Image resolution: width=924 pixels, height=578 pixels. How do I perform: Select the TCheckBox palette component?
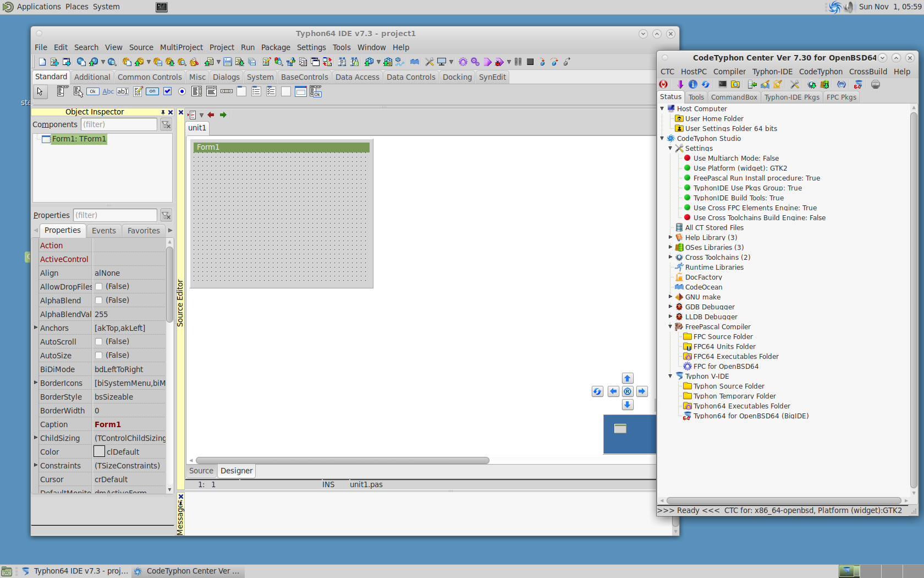167,91
